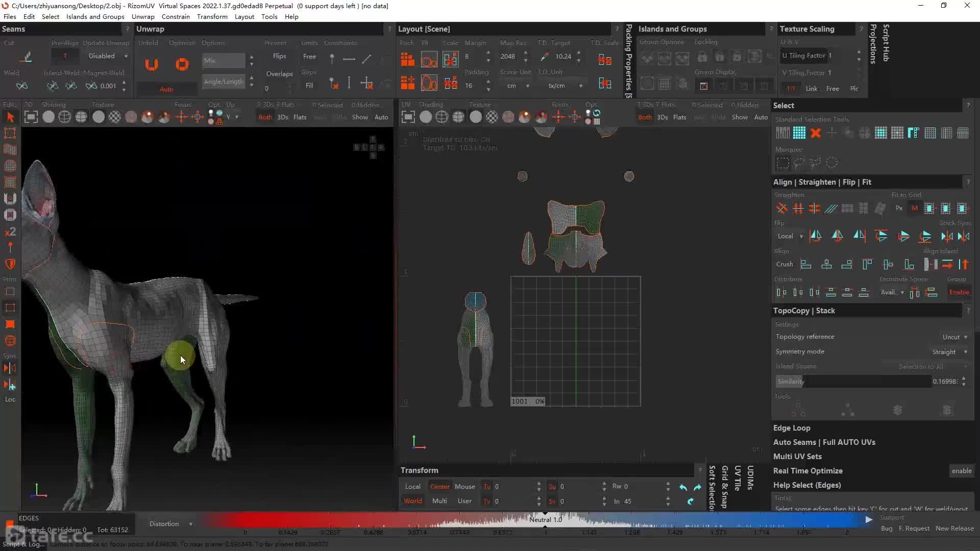Click the frame-all icon in the 3D viewport toolbar
The width and height of the screenshot is (980, 551).
pos(31,117)
